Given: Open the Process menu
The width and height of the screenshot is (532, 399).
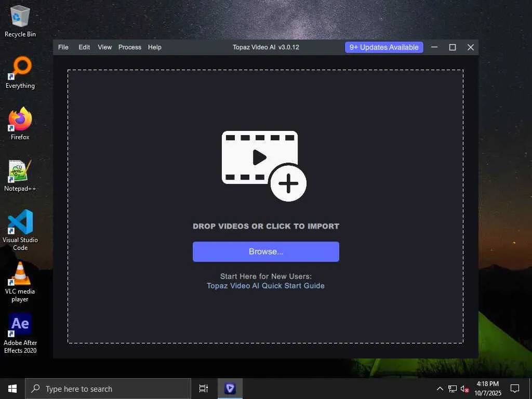Looking at the screenshot, I should [129, 47].
